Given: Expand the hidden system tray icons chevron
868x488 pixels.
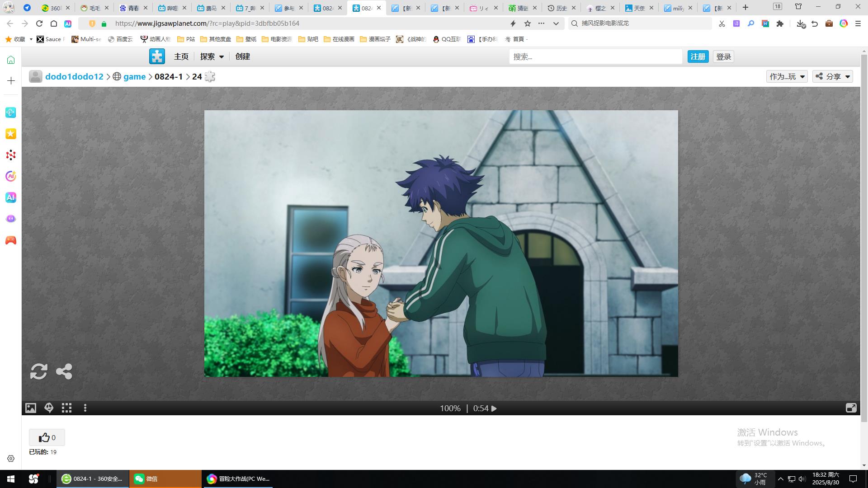Looking at the screenshot, I should (x=781, y=479).
